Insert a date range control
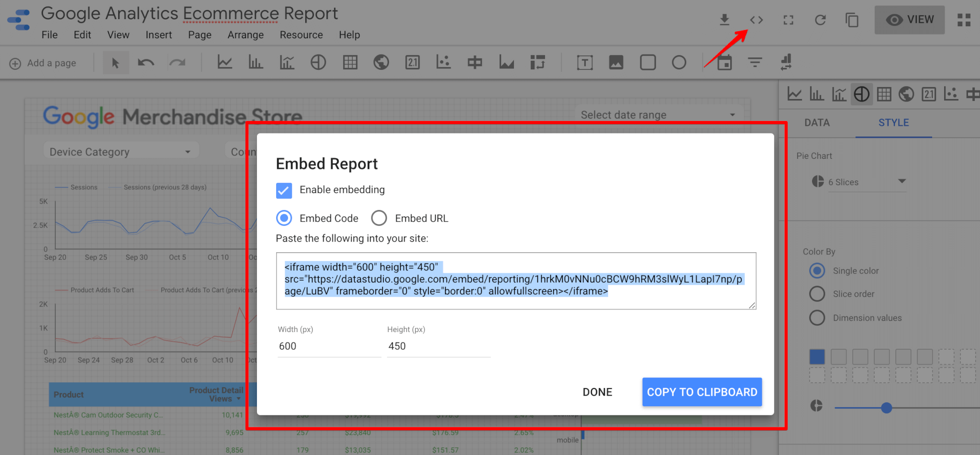Viewport: 980px width, 455px height. [724, 62]
